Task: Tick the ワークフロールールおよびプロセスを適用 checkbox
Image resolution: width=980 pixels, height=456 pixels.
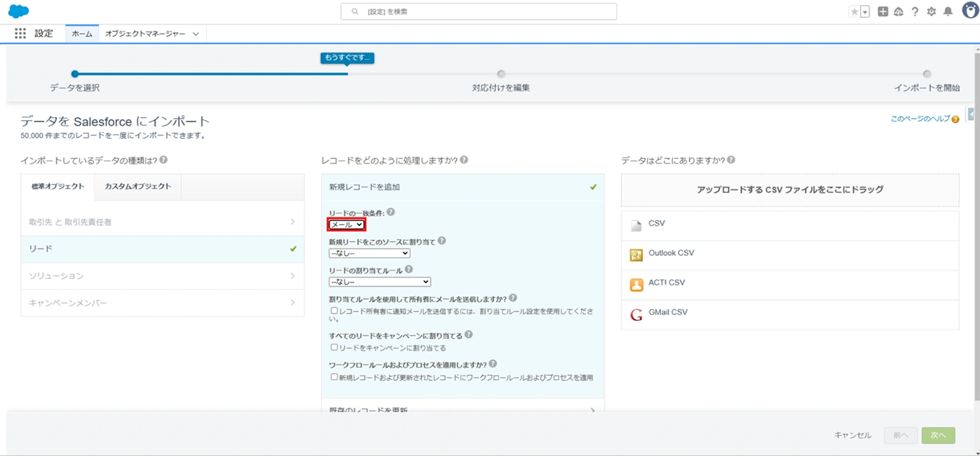Action: (334, 377)
